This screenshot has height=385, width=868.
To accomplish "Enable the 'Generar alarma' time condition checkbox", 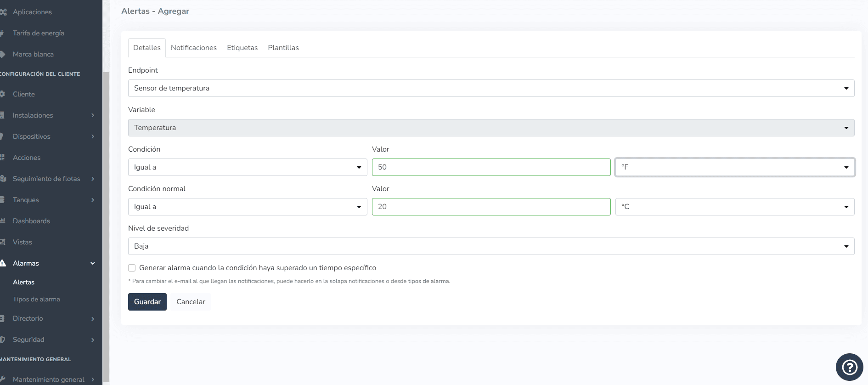I will 132,268.
